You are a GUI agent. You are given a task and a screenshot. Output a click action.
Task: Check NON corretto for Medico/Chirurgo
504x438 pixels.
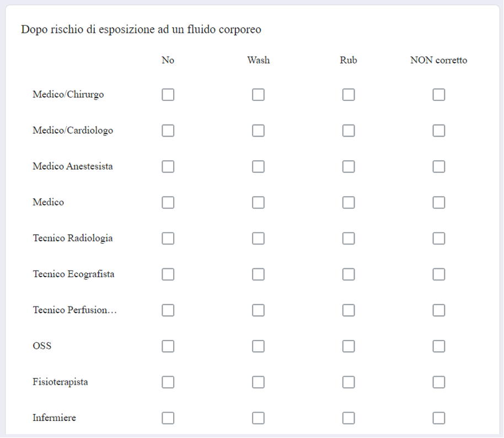click(439, 95)
